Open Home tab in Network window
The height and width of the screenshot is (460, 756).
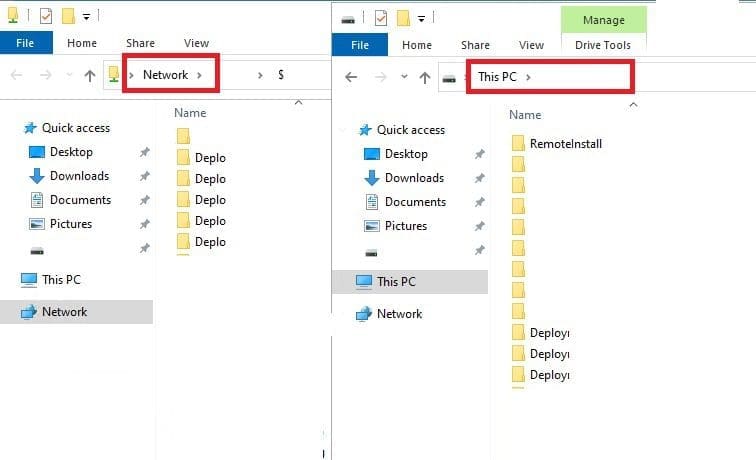[x=82, y=43]
